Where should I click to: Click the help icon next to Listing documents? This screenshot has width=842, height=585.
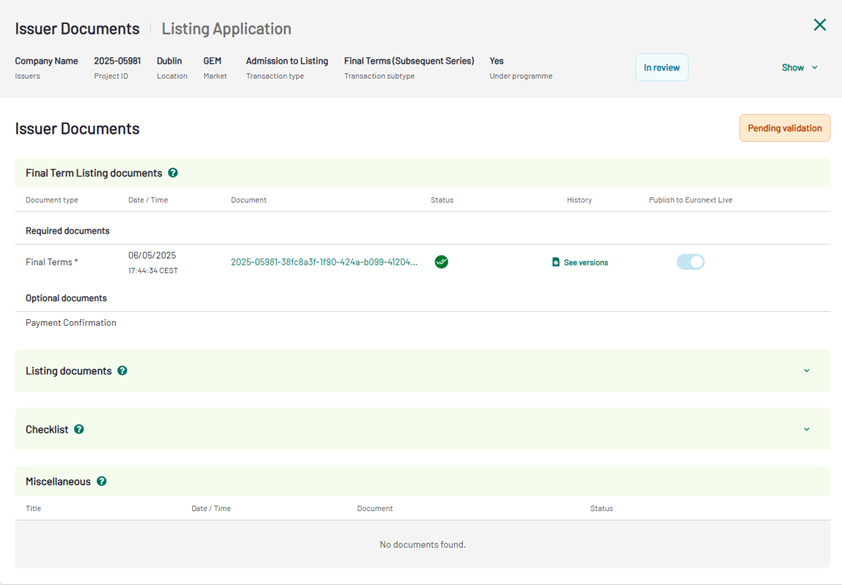click(x=122, y=371)
